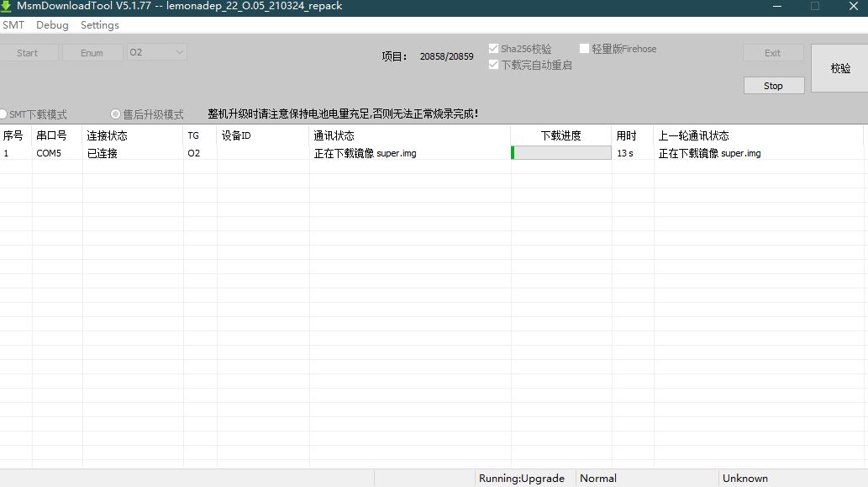This screenshot has height=487, width=868.
Task: Minimize the MsmDownloadTool window
Action: [x=777, y=6]
